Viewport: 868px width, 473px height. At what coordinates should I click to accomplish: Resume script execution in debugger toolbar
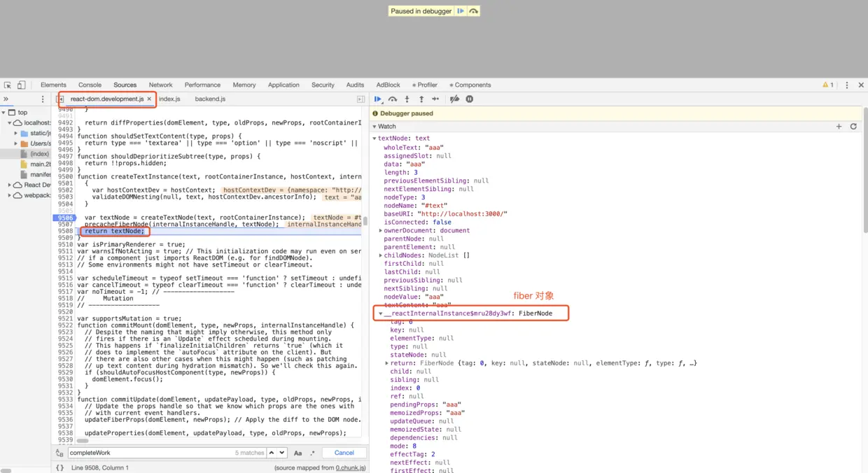[x=378, y=99]
